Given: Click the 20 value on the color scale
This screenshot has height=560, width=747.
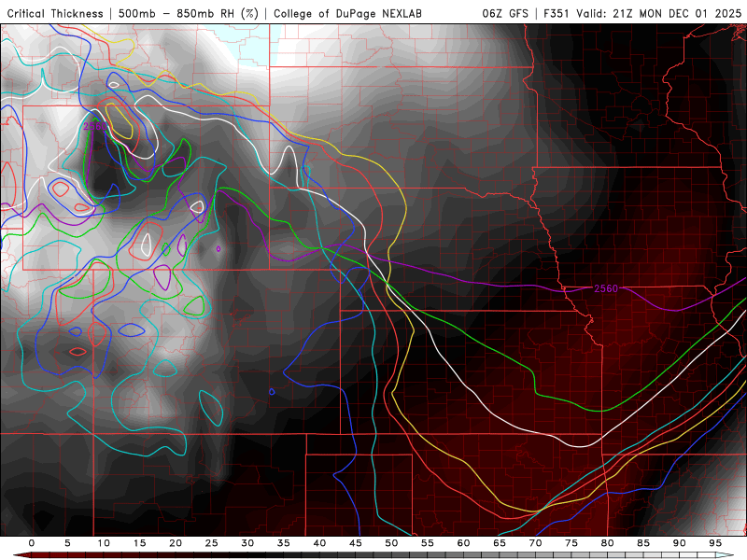Looking at the screenshot, I should (x=176, y=543).
